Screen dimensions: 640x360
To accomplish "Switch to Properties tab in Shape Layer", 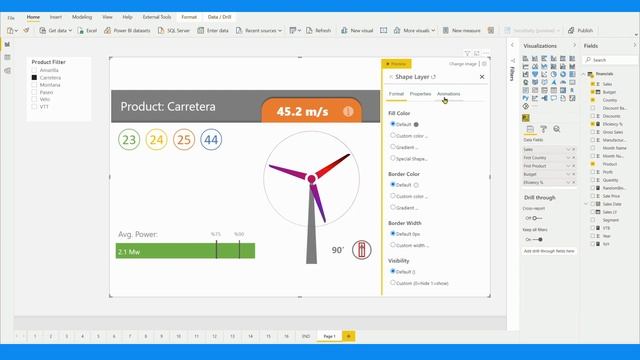I will click(420, 94).
